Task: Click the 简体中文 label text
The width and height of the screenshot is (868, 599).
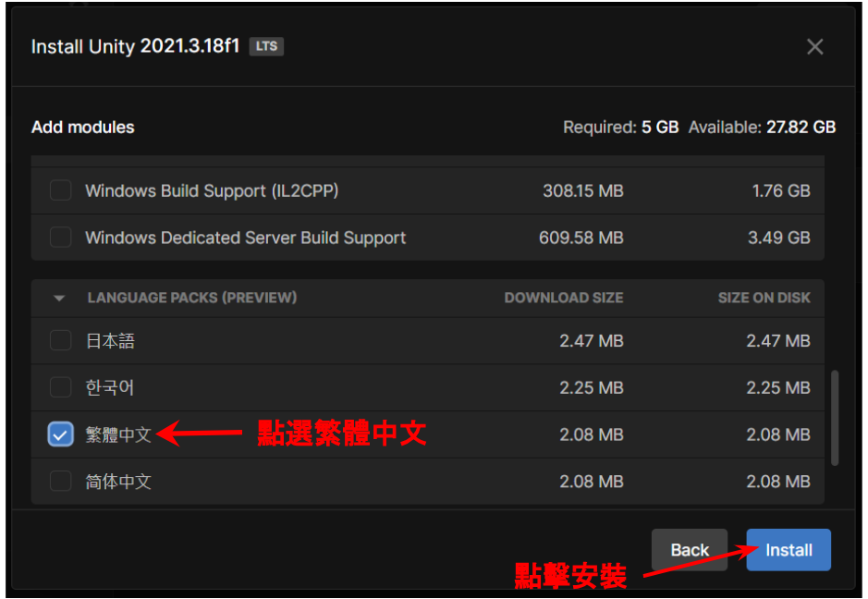Action: [x=118, y=482]
